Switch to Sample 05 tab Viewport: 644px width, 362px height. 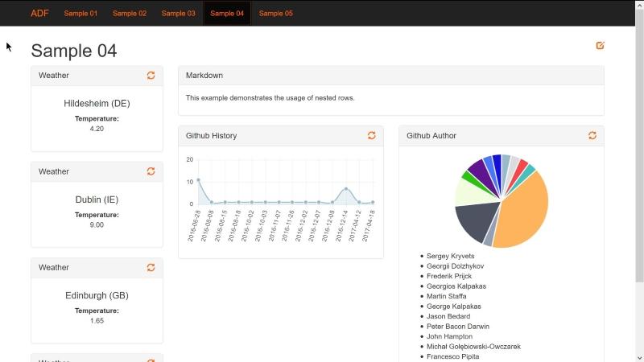[x=275, y=13]
